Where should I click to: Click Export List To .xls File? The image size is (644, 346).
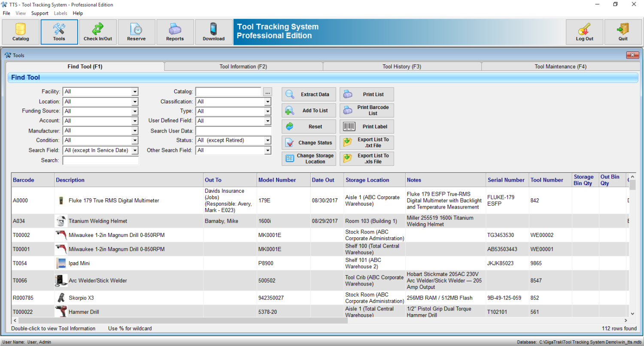[367, 158]
